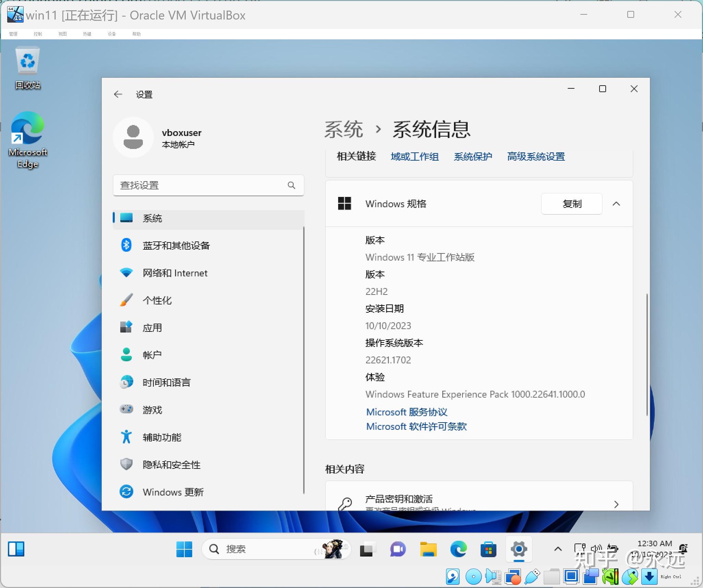The width and height of the screenshot is (703, 588).
Task: Open the Microsoft 软件许可条款 link
Action: [x=416, y=426]
